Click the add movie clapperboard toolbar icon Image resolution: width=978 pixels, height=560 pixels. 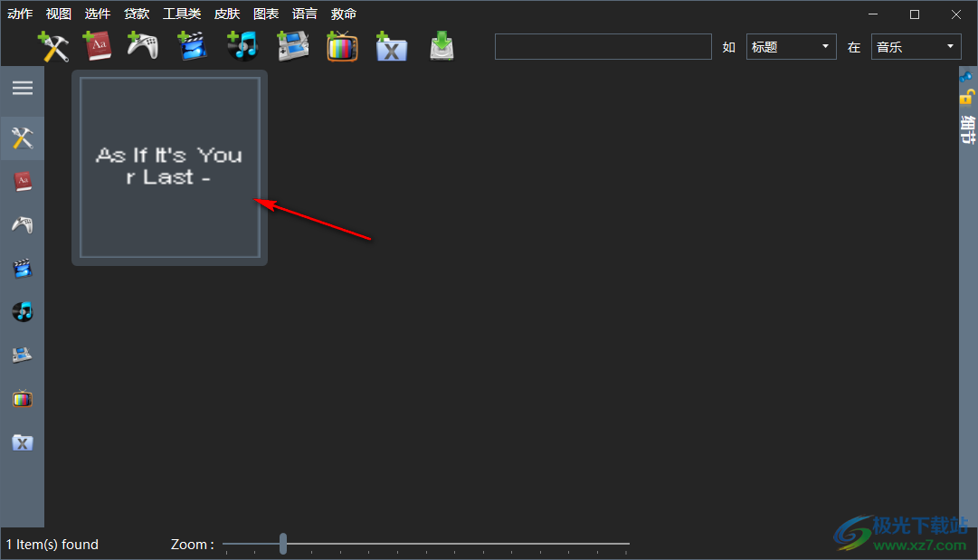192,46
